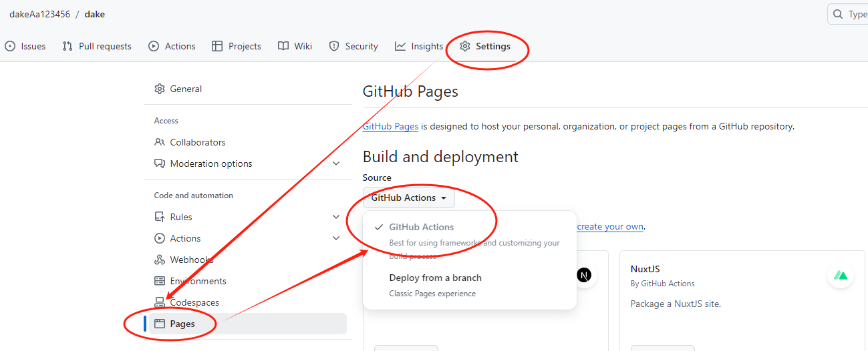The image size is (868, 351).
Task: Click the Codespaces icon in sidebar
Action: click(x=160, y=302)
